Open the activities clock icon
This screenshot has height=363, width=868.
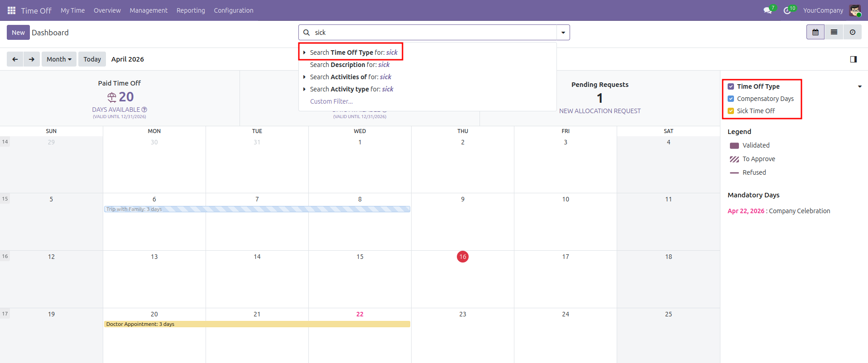click(787, 10)
